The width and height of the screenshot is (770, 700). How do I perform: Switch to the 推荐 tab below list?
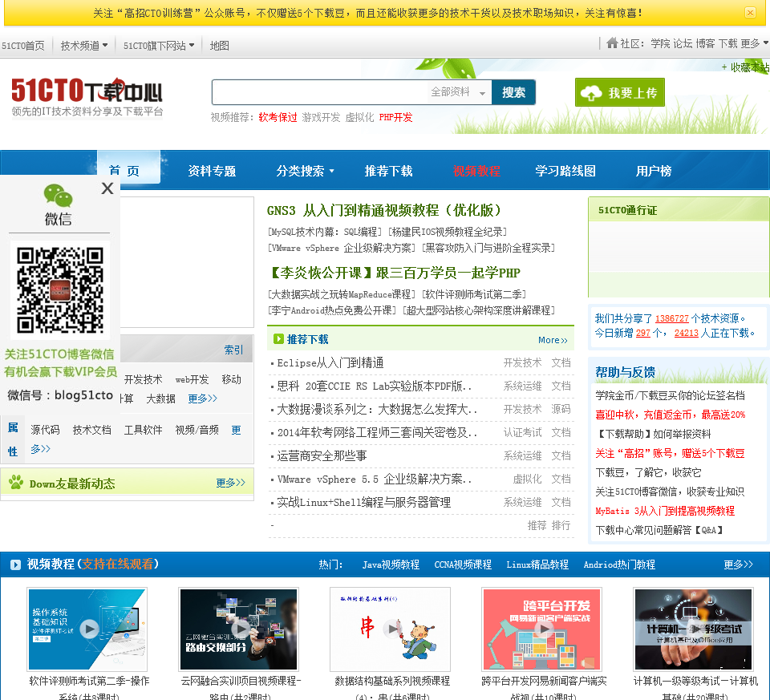coord(537,526)
